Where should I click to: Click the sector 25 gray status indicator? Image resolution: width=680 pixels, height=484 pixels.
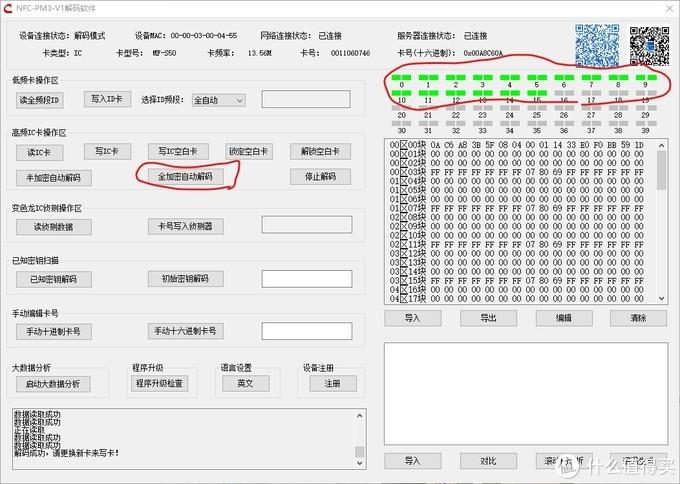pyautogui.click(x=537, y=108)
